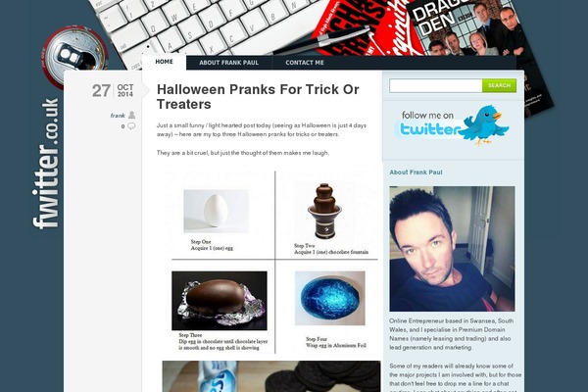Click the fwitter.co.uk vertical site logo
Image resolution: width=588 pixels, height=392 pixels.
coord(46,164)
